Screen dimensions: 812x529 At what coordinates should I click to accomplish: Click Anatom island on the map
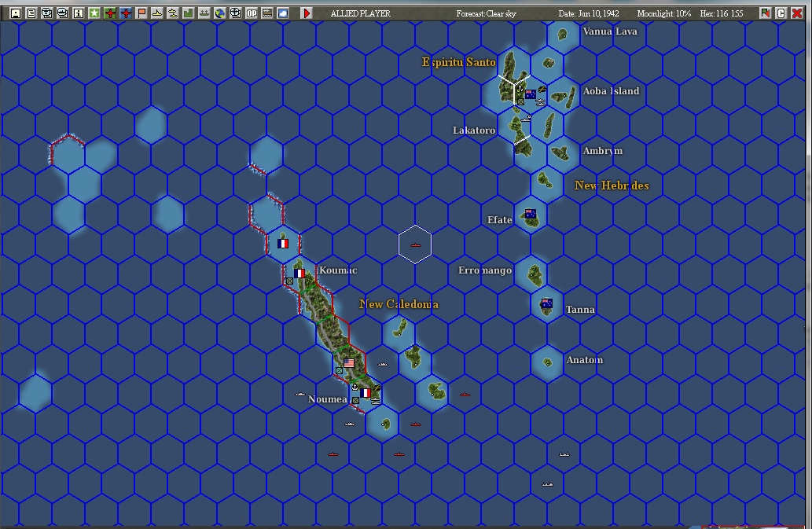tap(547, 362)
